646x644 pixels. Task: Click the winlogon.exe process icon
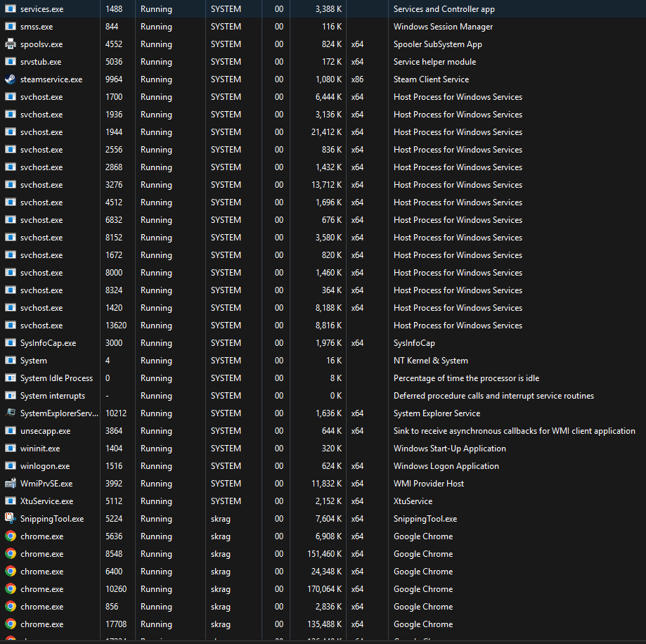[x=11, y=466]
